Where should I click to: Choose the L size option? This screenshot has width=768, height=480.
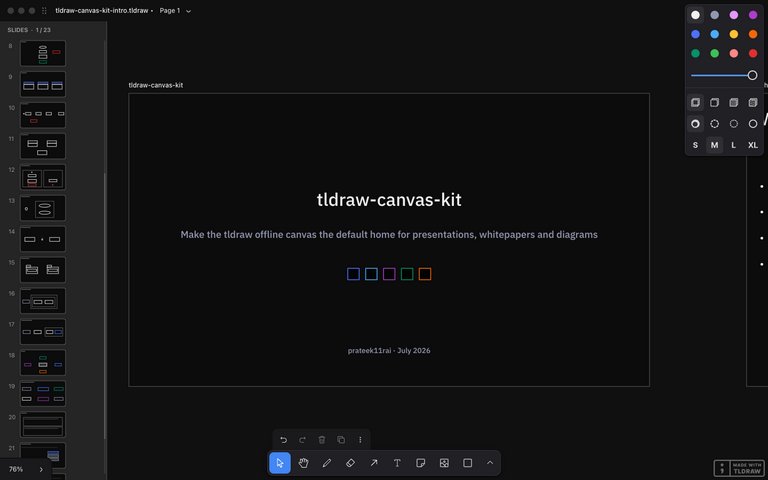[733, 145]
